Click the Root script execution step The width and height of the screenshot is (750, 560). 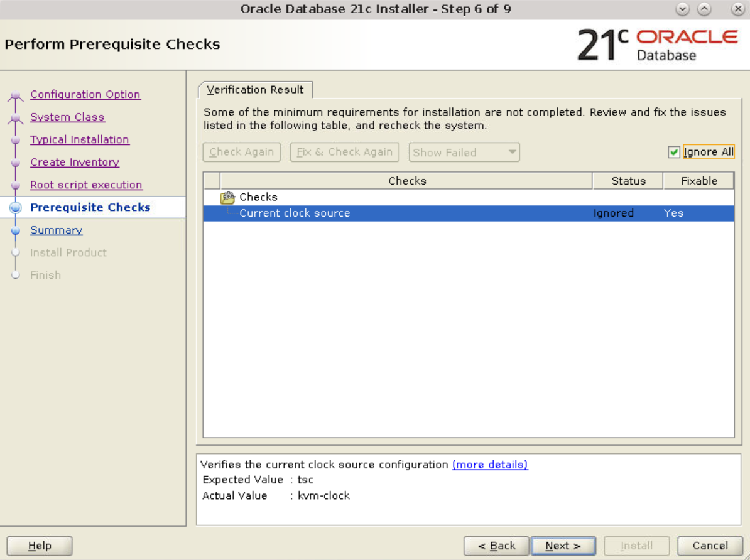click(x=86, y=185)
